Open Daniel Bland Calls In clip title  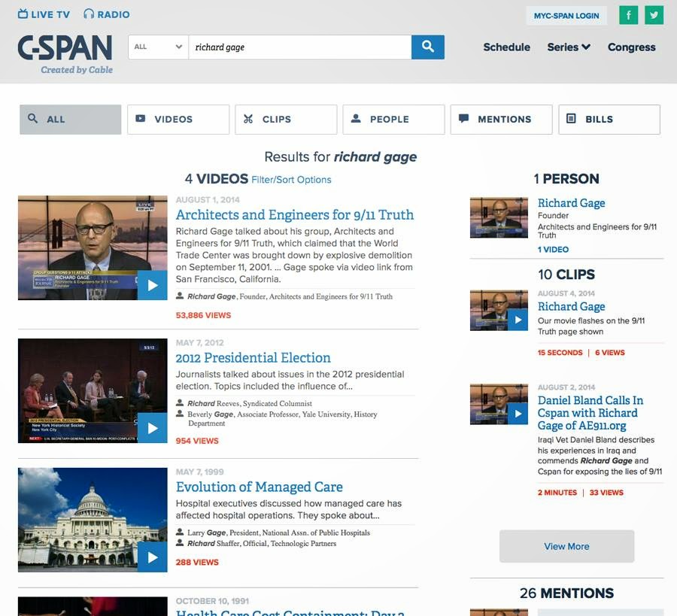pos(590,413)
